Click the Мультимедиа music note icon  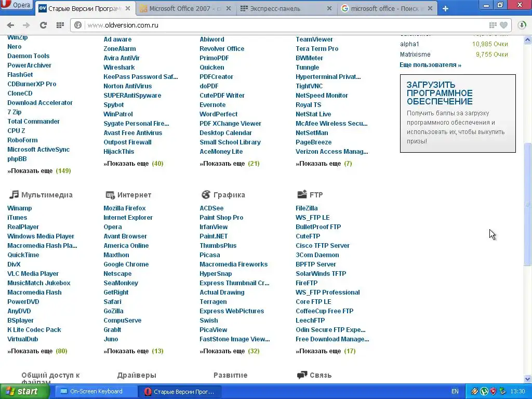[x=14, y=194]
